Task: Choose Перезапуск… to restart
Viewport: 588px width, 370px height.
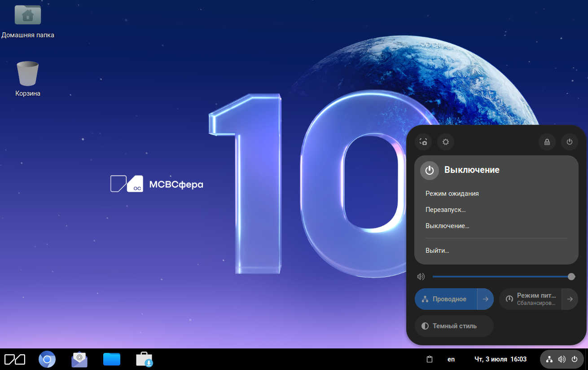Action: tap(445, 210)
